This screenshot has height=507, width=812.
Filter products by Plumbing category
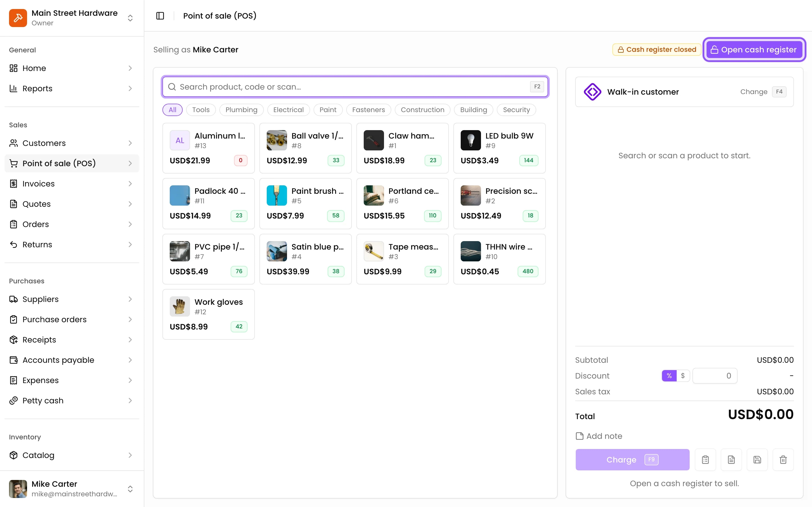click(x=241, y=110)
